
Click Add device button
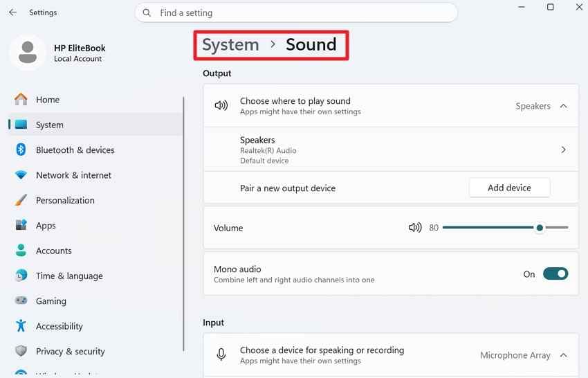[x=509, y=188]
